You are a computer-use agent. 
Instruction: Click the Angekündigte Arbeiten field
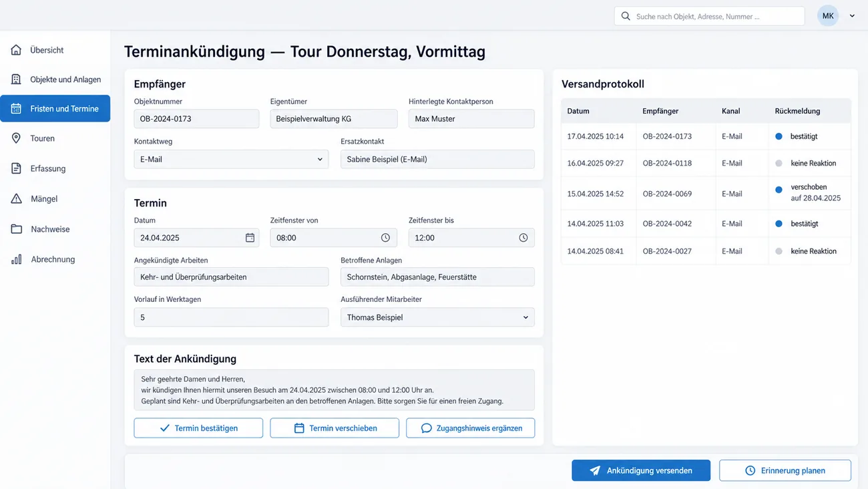point(231,277)
